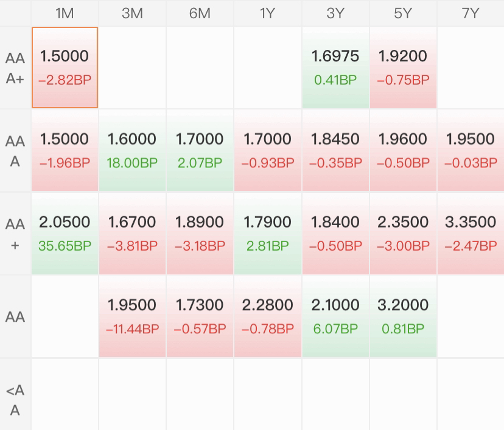The width and height of the screenshot is (504, 430).
Task: Select the 7Y column header
Action: tap(471, 13)
